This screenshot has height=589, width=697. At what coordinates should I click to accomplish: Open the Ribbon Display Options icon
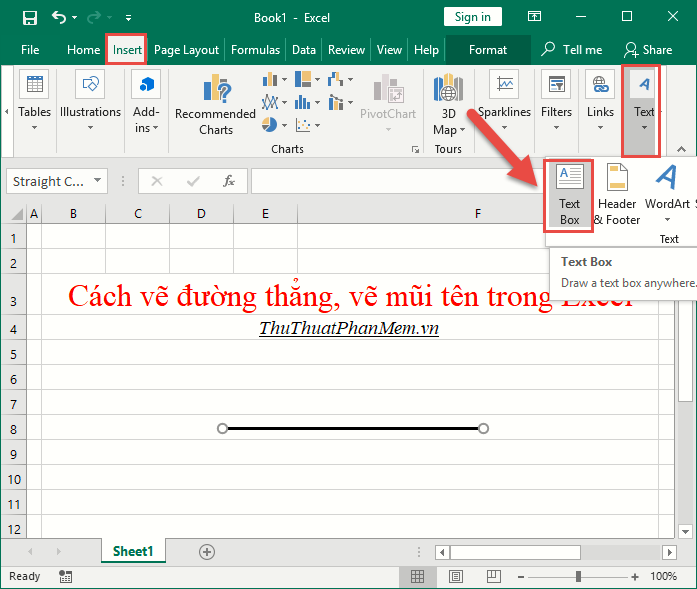pos(534,17)
